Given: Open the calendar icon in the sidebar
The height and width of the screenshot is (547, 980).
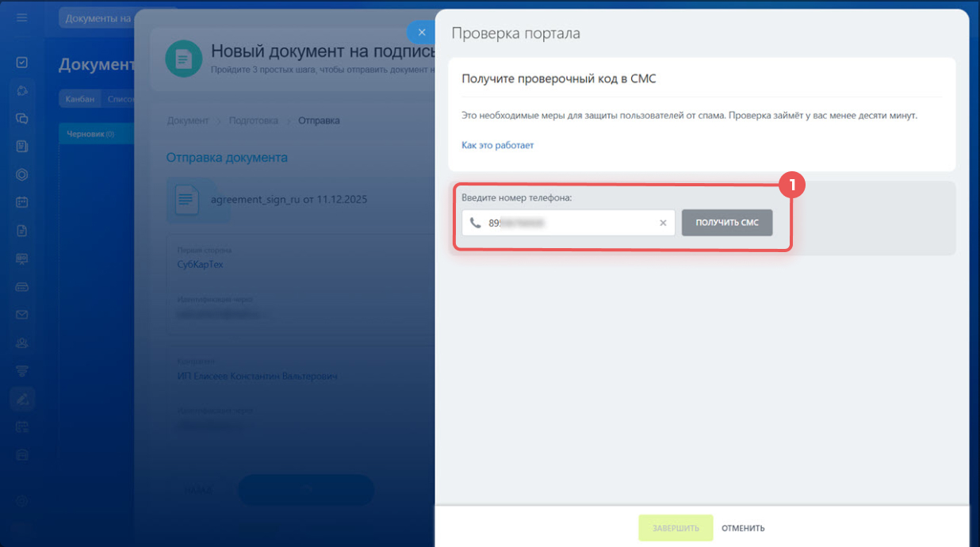Looking at the screenshot, I should (x=22, y=202).
